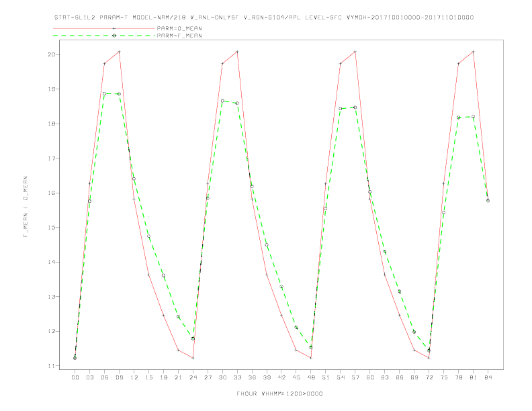Screen dimensions: 532x411
Task: Click the green F_MEAN circle marker at hour 81
Action: (474, 117)
